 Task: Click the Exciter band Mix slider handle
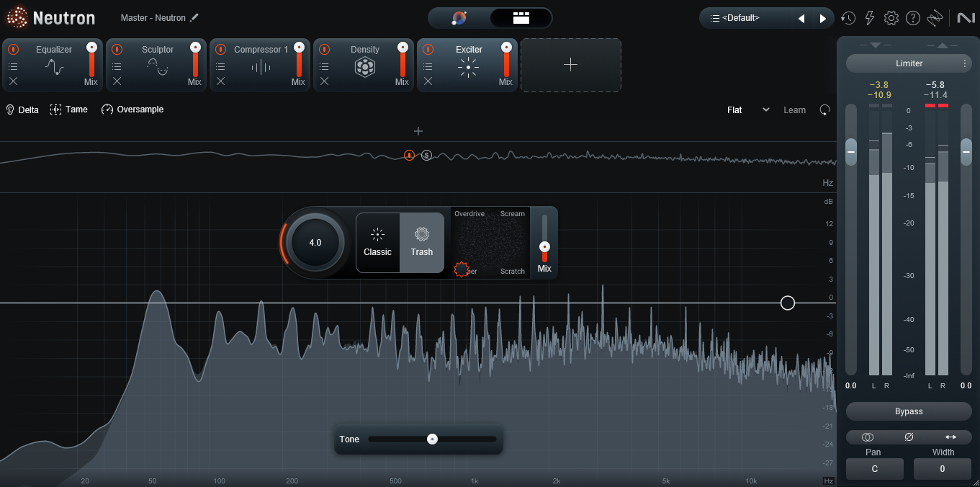coord(544,246)
